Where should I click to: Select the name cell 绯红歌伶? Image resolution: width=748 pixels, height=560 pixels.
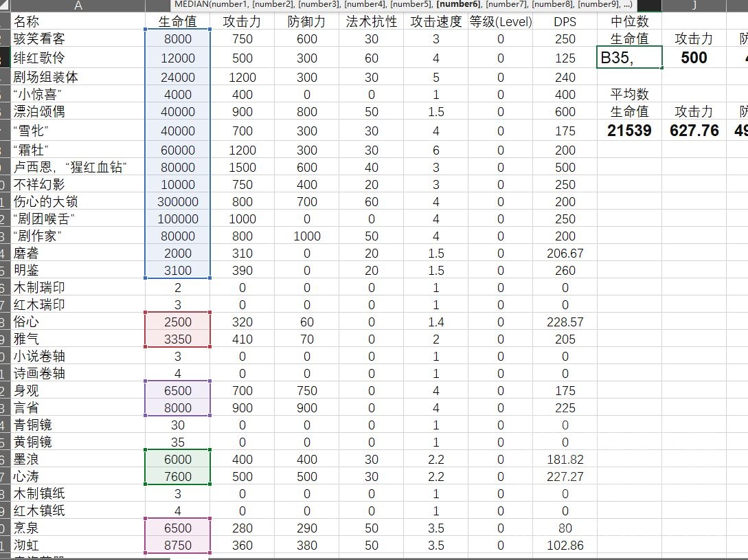(x=78, y=58)
